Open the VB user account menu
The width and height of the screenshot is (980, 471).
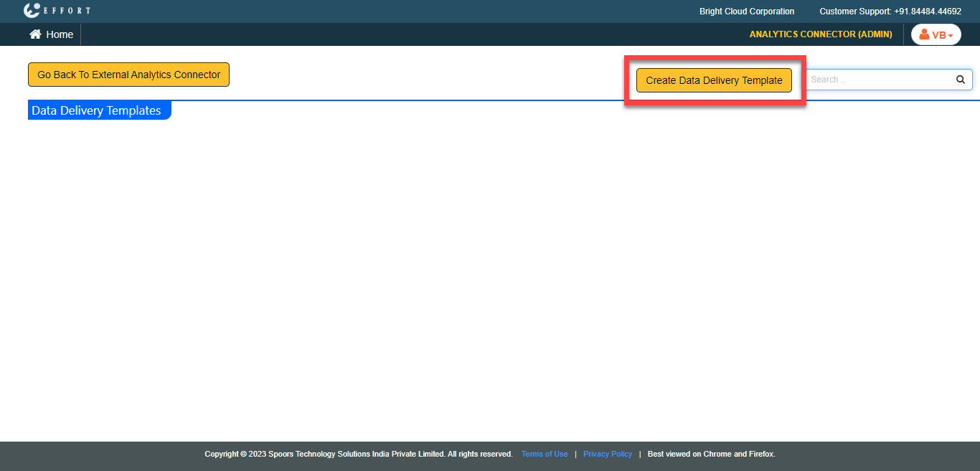936,34
